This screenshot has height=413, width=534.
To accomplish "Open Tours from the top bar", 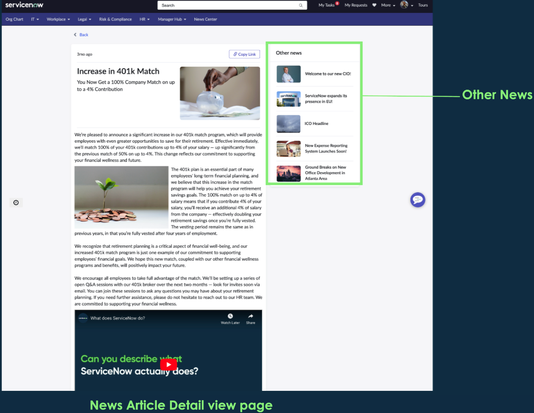I will click(423, 5).
